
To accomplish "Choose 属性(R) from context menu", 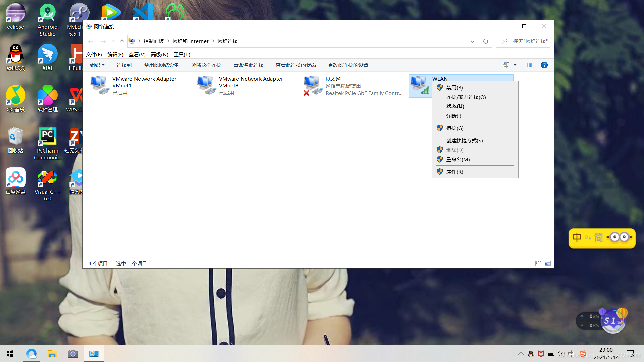I will click(454, 172).
